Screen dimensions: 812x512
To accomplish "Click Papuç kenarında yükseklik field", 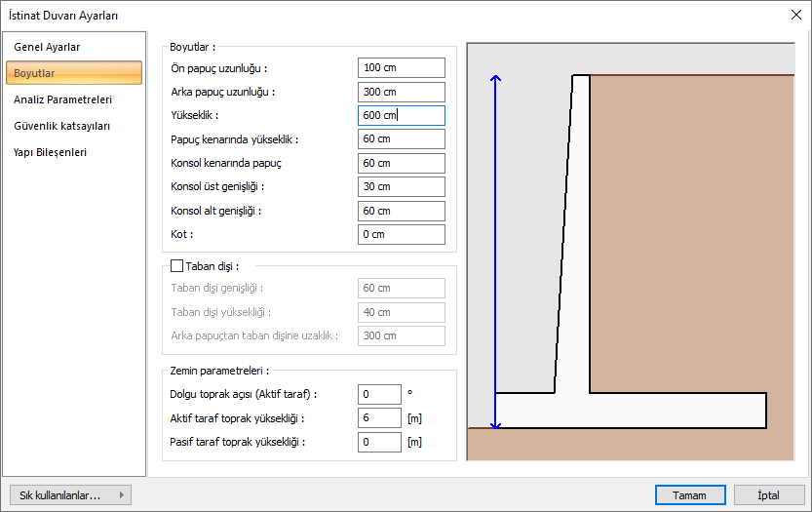I will [401, 139].
